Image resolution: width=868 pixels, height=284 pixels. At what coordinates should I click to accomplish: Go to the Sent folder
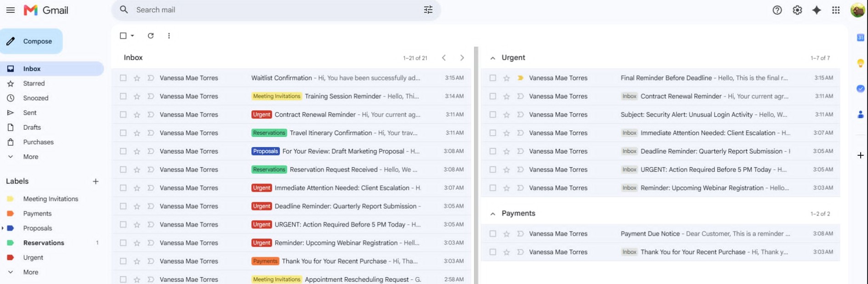pos(30,113)
